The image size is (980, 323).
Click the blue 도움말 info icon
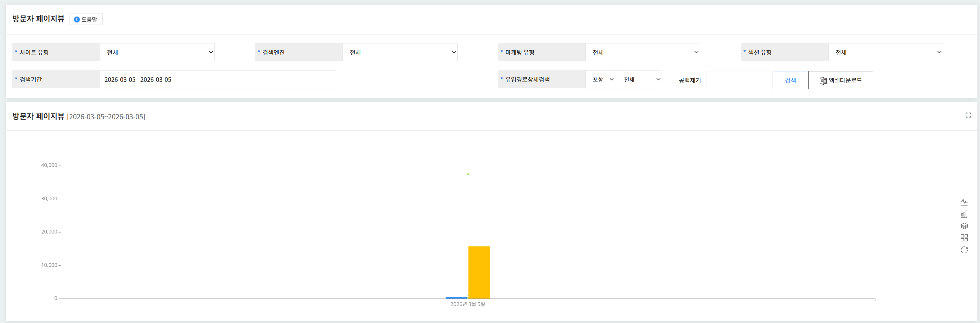click(x=77, y=19)
